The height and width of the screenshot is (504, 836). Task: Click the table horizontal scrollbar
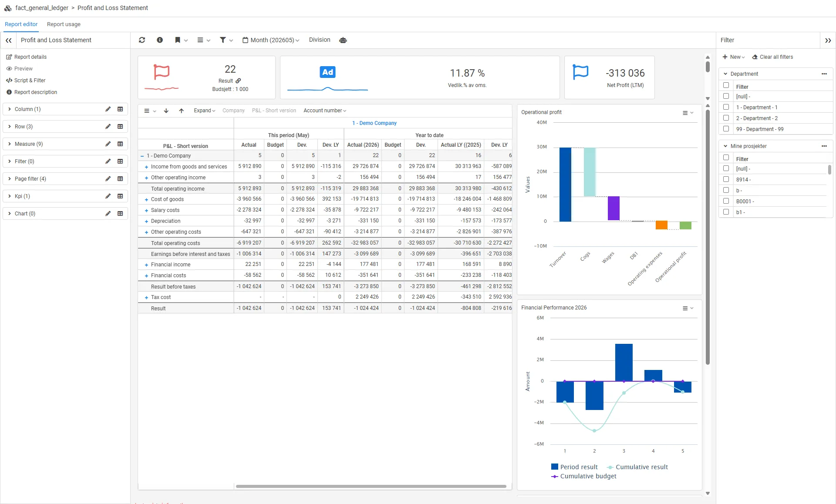click(371, 486)
